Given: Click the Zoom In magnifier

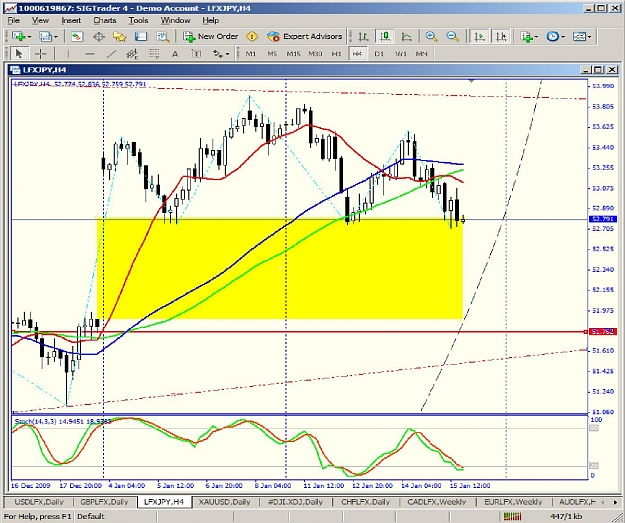Looking at the screenshot, I should pyautogui.click(x=431, y=37).
